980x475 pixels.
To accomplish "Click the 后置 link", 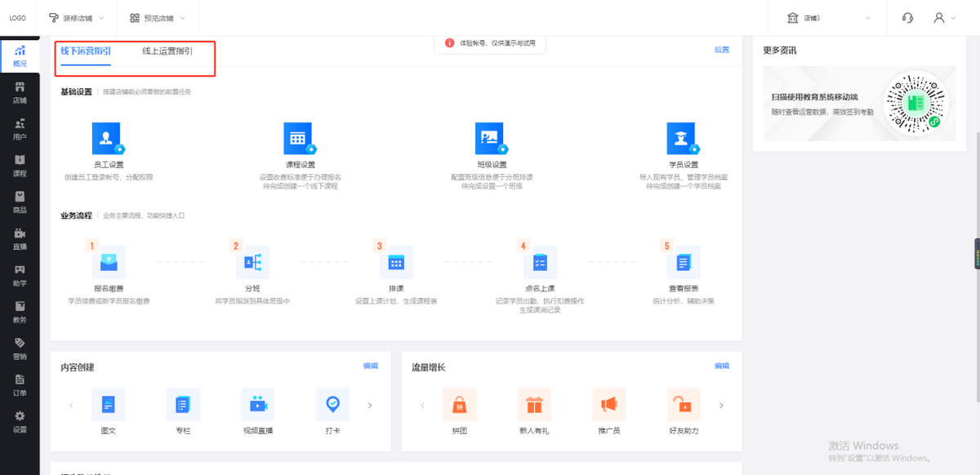I will click(722, 50).
